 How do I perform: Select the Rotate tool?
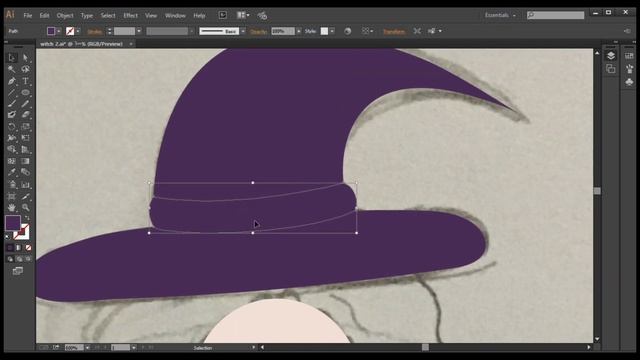(11, 127)
